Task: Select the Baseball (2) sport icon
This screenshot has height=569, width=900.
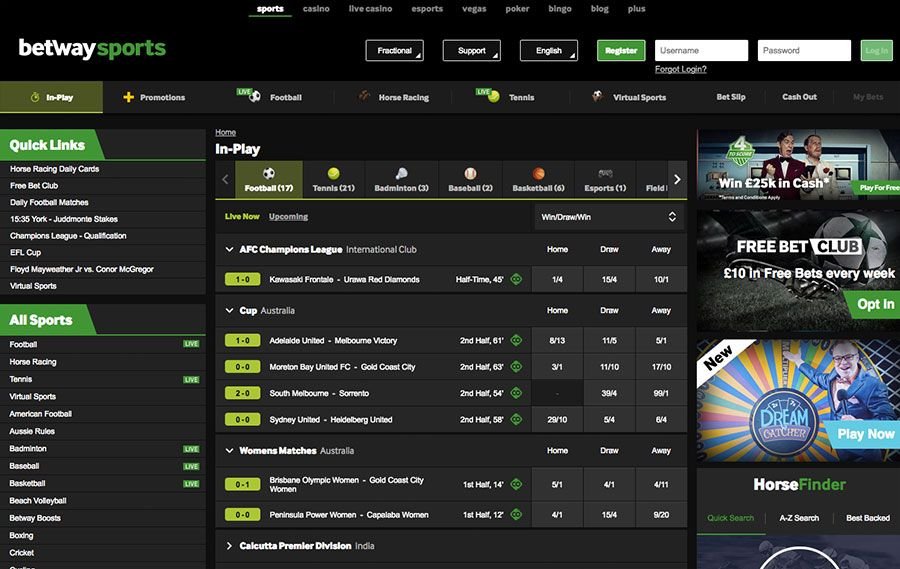Action: tap(470, 173)
